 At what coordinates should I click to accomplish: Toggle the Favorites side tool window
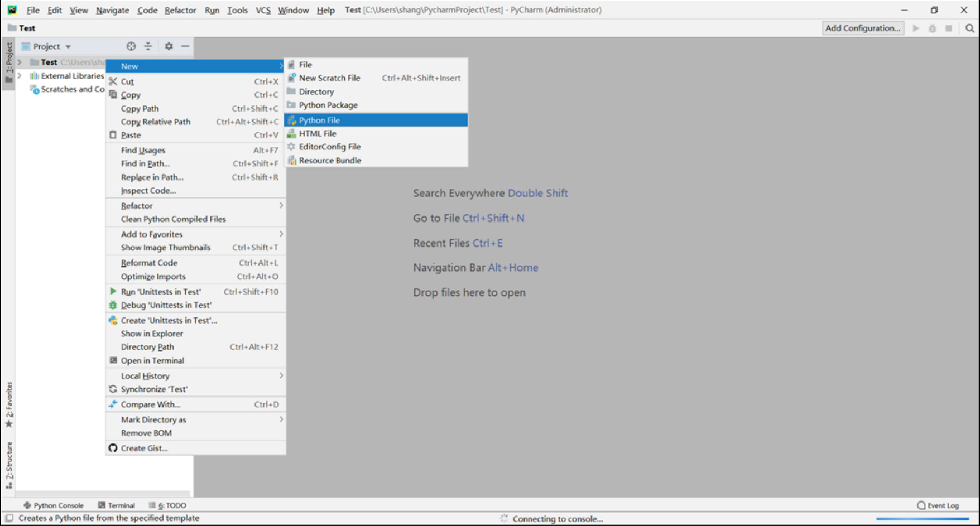tap(9, 404)
